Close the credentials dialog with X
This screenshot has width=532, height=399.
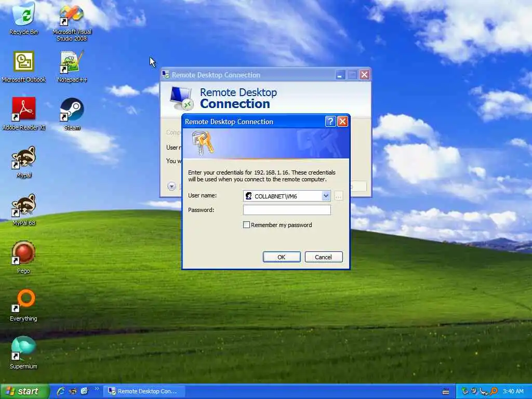(343, 122)
